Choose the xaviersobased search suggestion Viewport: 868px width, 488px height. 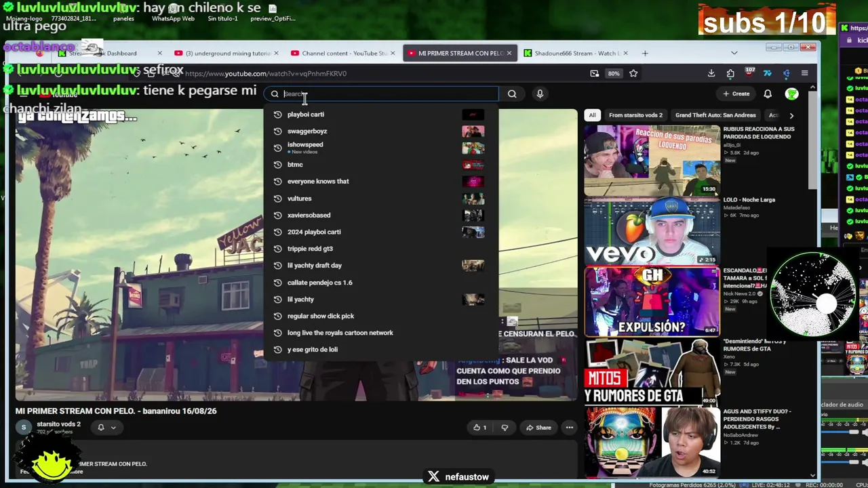(x=381, y=215)
